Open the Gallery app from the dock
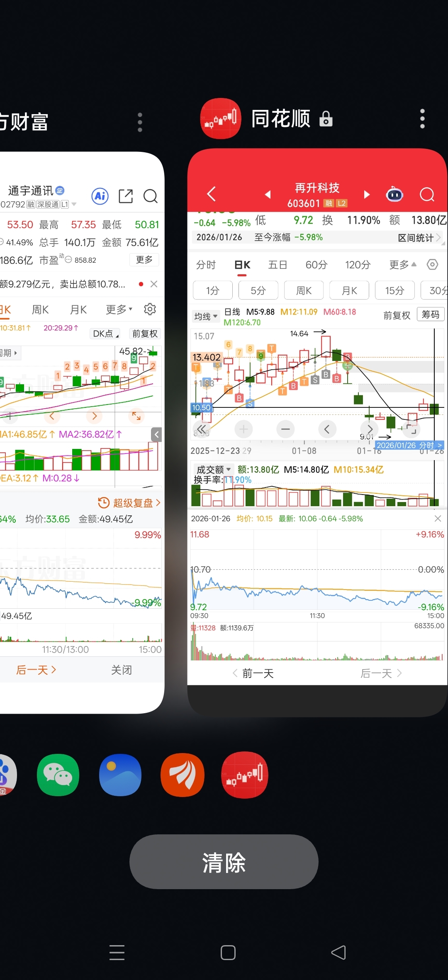The width and height of the screenshot is (448, 980). 120,775
